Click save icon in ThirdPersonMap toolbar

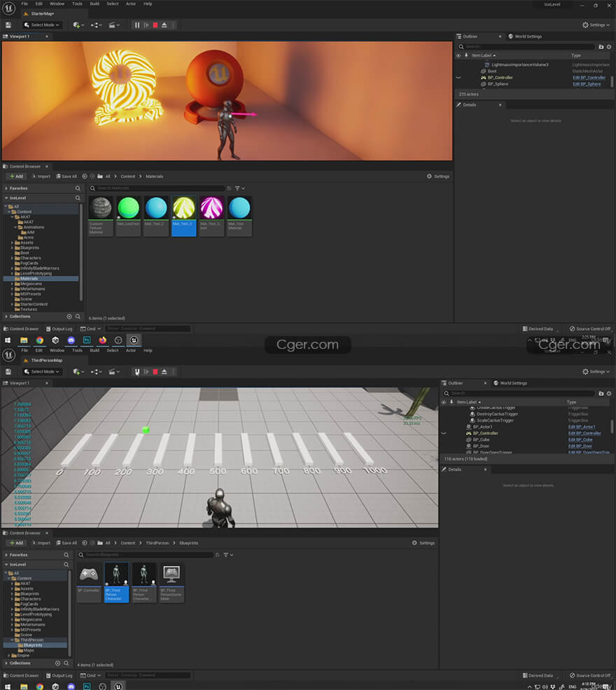(x=8, y=372)
